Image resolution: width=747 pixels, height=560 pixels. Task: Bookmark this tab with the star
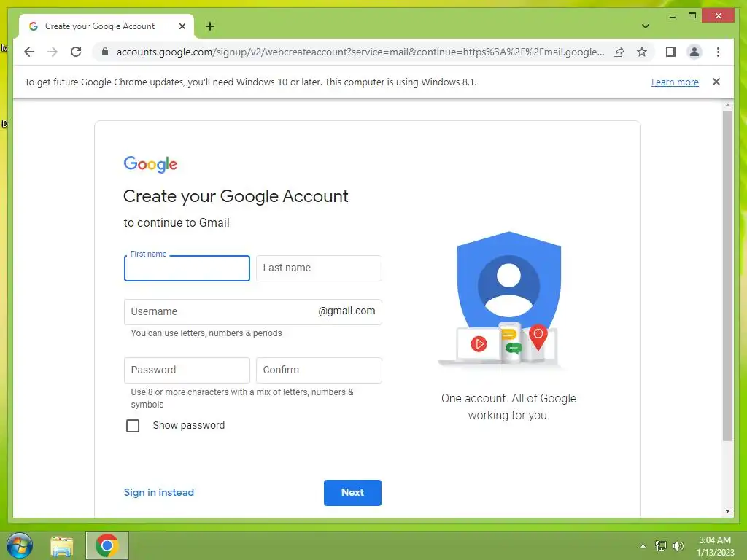tap(642, 52)
